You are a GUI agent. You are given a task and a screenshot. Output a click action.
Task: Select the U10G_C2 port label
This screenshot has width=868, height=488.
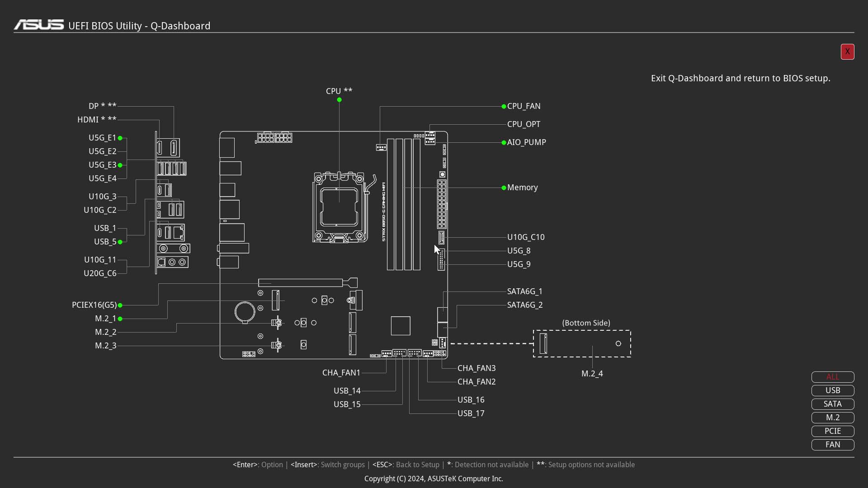click(100, 210)
